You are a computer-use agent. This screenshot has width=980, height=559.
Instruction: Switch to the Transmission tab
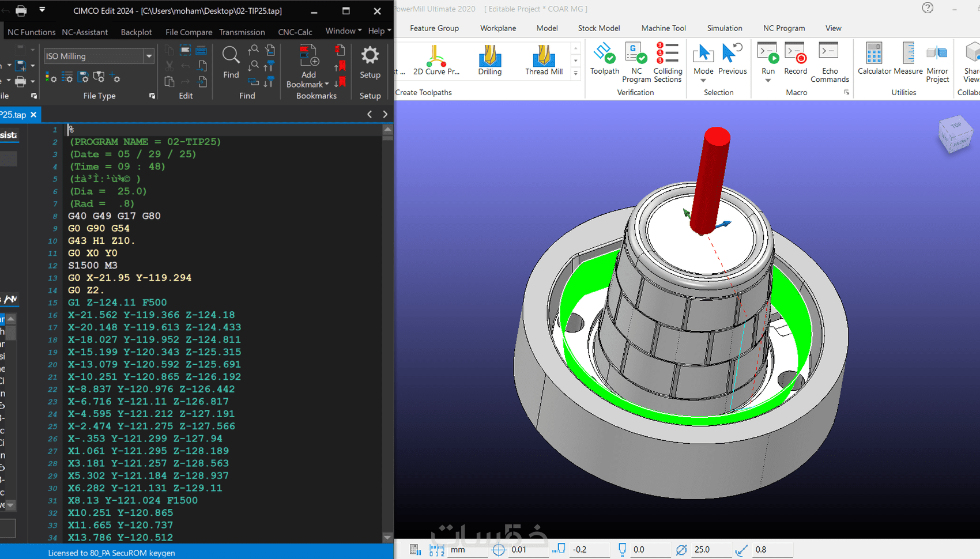pyautogui.click(x=242, y=32)
